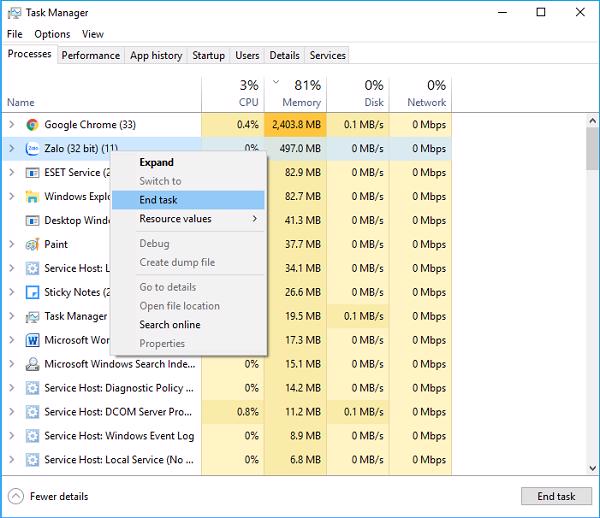
Task: Choose End task from the context menu
Action: point(188,200)
